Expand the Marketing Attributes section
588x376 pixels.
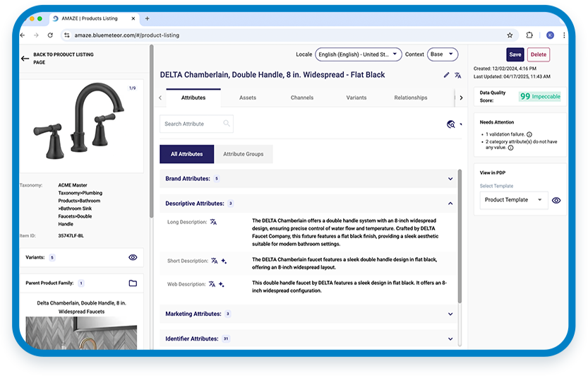(450, 314)
